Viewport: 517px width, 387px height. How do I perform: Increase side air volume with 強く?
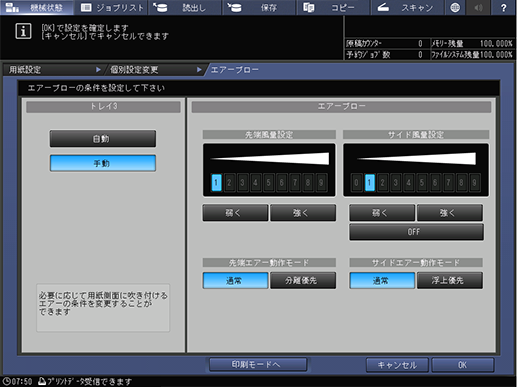pos(450,213)
